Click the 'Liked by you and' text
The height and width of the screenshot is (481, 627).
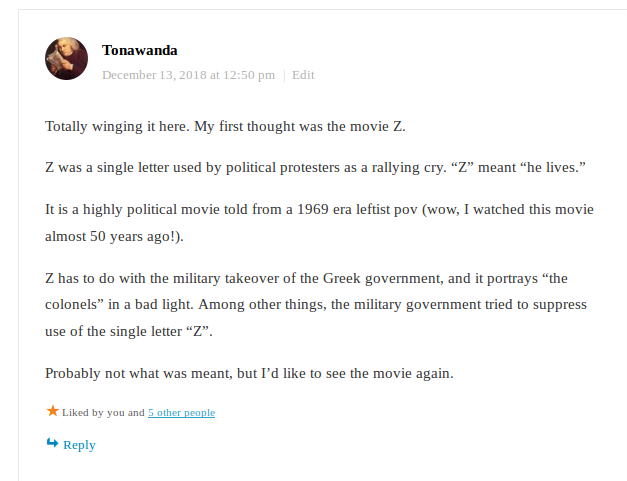point(103,413)
